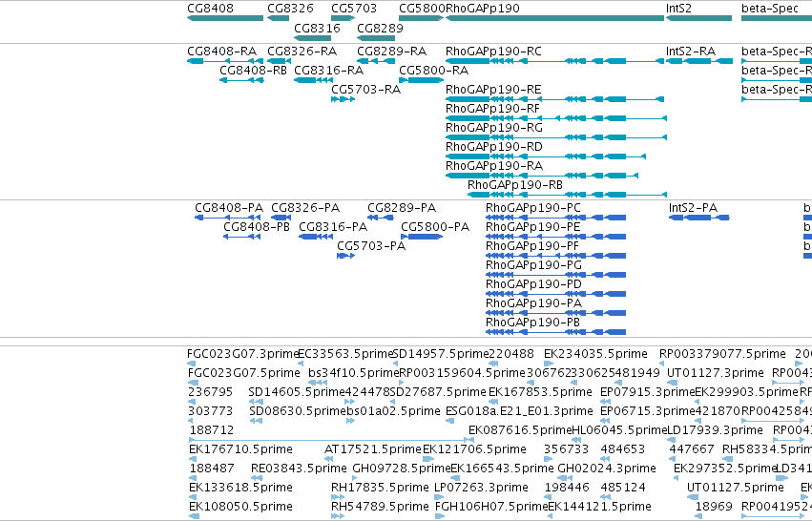Click transcript CG8316-RA

313,80
